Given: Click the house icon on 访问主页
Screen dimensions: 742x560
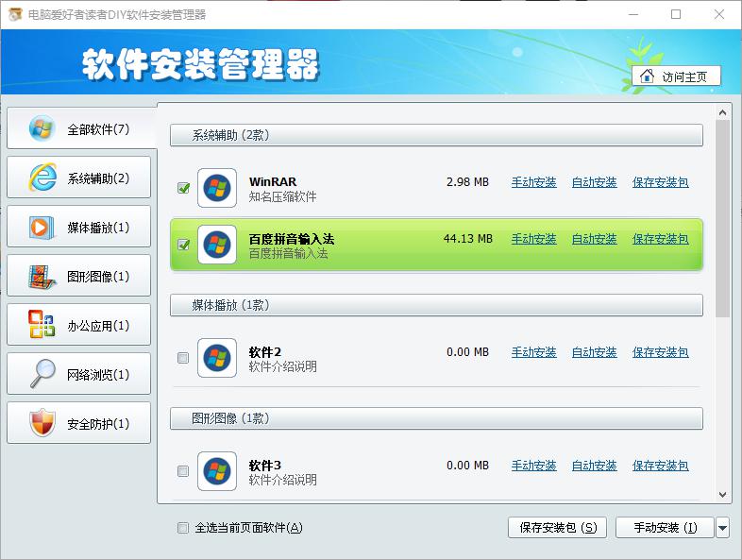Looking at the screenshot, I should click(x=647, y=76).
